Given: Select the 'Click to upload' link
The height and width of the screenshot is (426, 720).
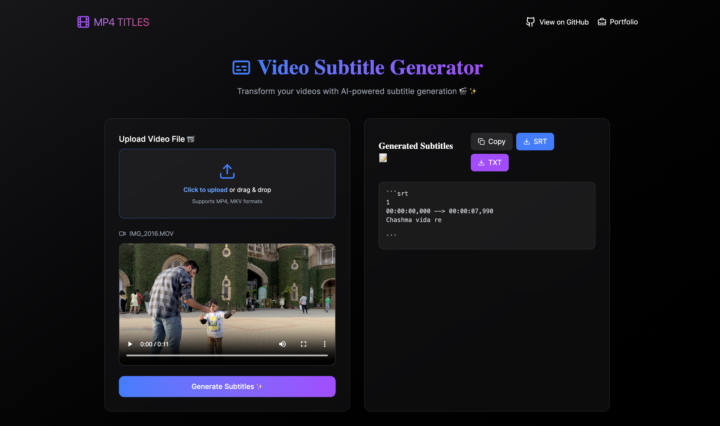Looking at the screenshot, I should point(205,190).
